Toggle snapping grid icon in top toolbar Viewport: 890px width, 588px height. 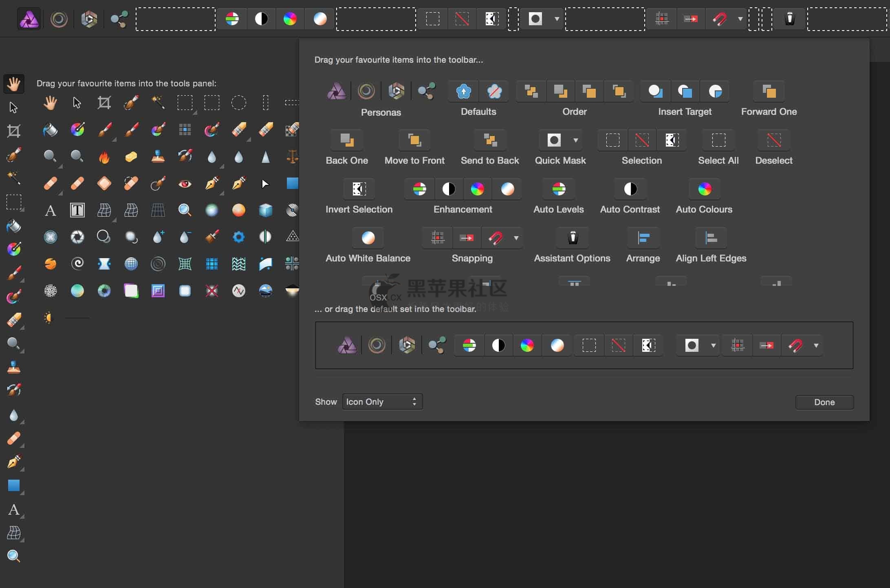[x=662, y=19]
